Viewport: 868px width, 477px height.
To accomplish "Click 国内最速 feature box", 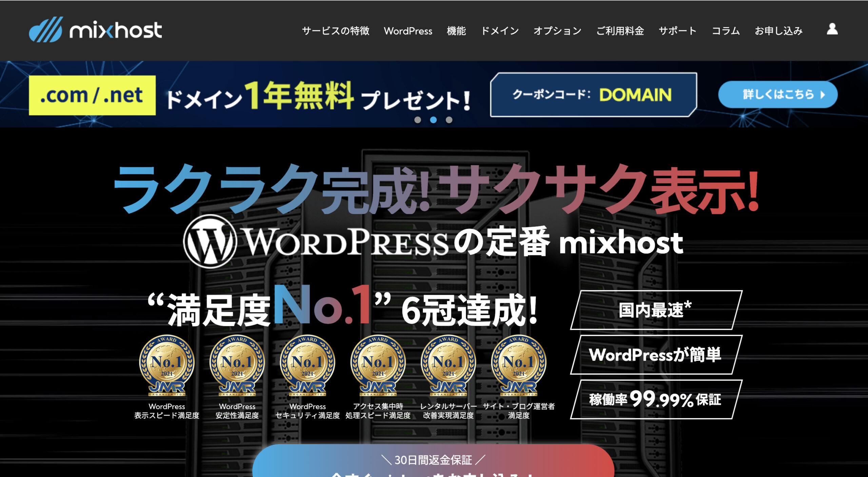I will click(x=656, y=310).
